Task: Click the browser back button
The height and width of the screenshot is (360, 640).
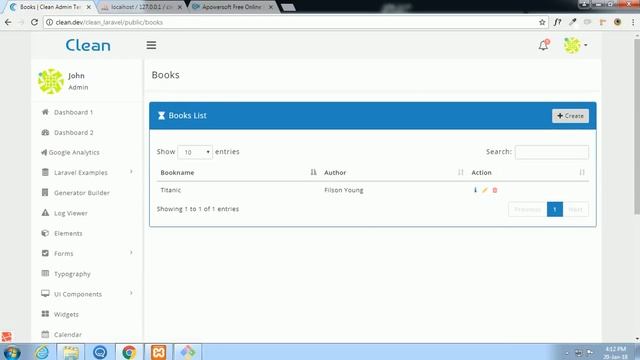Action: coord(8,22)
